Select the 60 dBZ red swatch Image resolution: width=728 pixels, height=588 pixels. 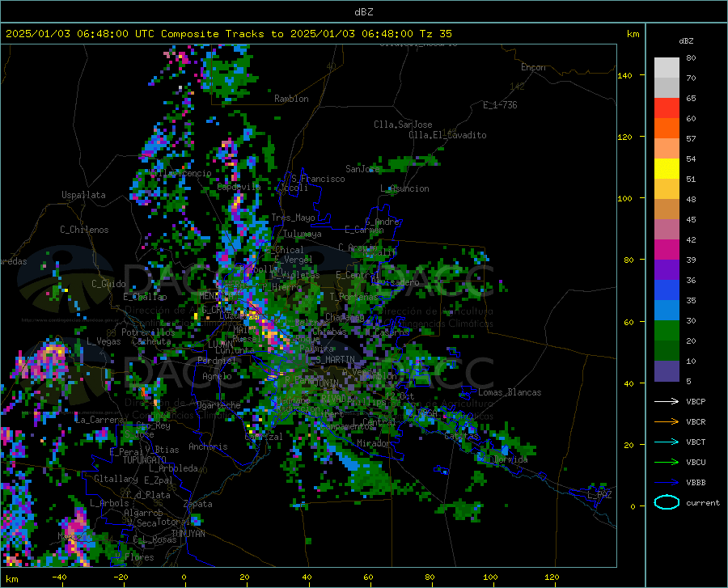tap(667, 108)
